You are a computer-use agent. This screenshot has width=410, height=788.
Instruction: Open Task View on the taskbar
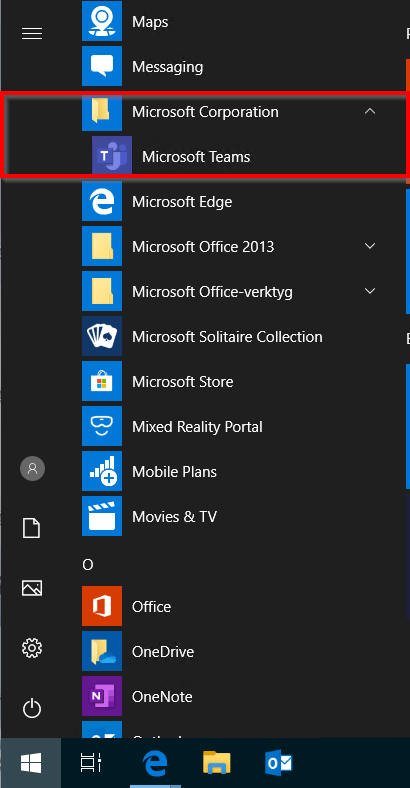(x=91, y=763)
